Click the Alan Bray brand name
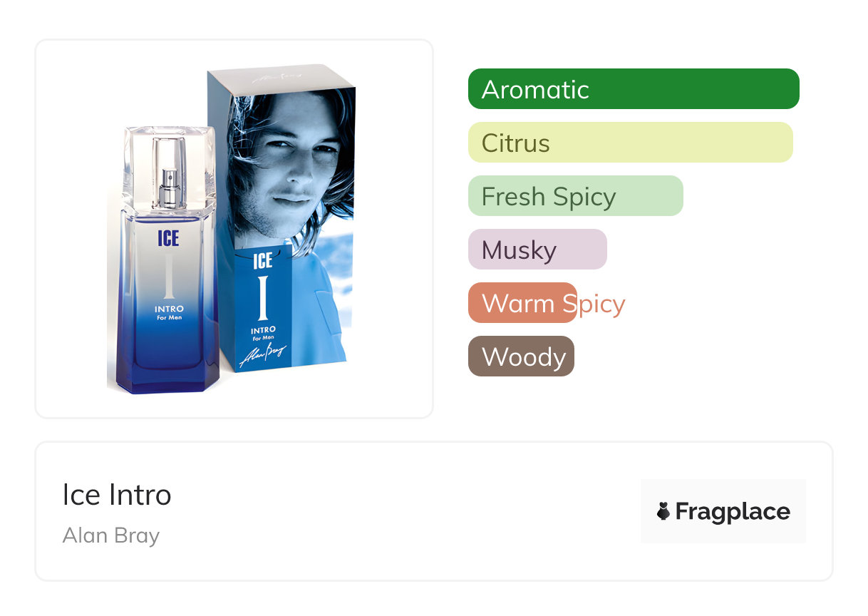 click(111, 535)
